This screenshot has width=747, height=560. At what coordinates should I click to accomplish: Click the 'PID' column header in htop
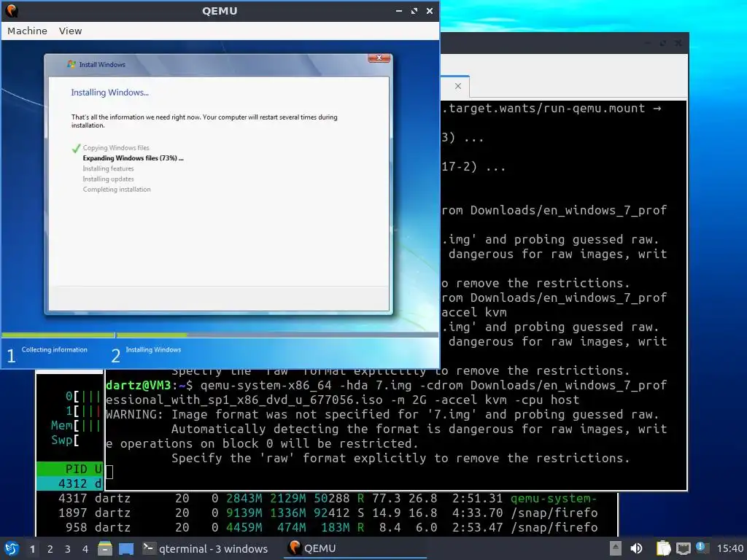pyautogui.click(x=76, y=469)
